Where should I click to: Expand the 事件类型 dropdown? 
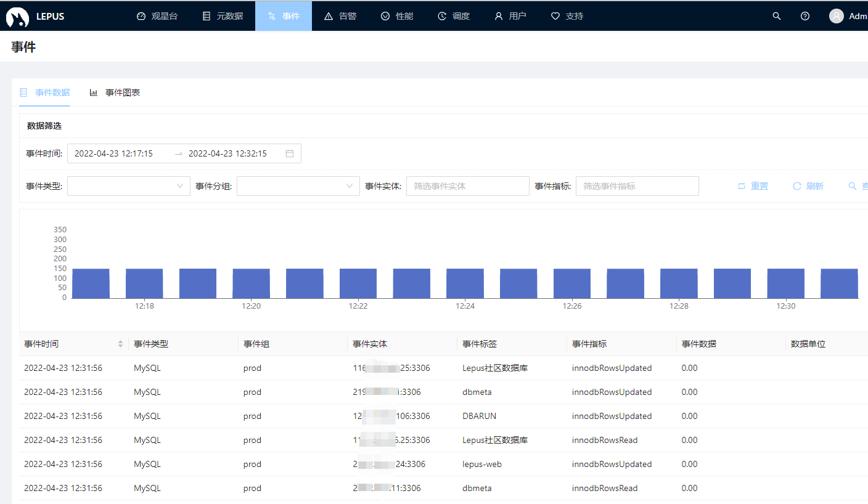tap(129, 186)
